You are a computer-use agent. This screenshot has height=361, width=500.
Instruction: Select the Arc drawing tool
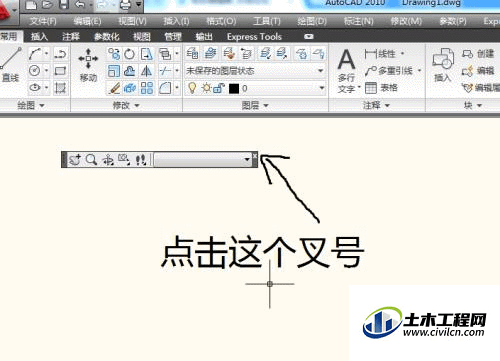pos(35,54)
